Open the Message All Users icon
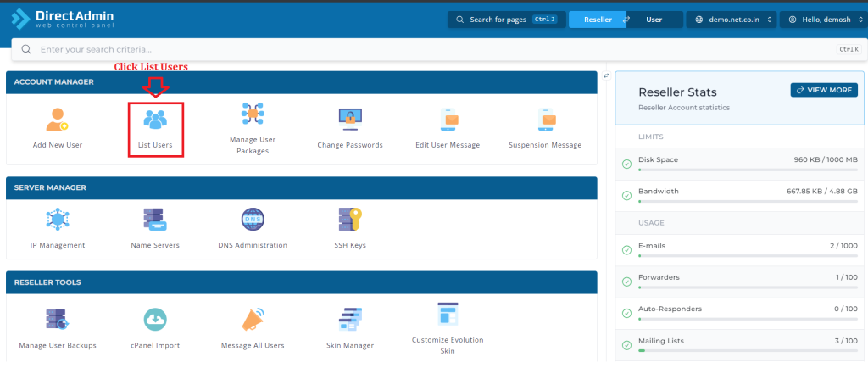This screenshot has width=868, height=368. (253, 320)
